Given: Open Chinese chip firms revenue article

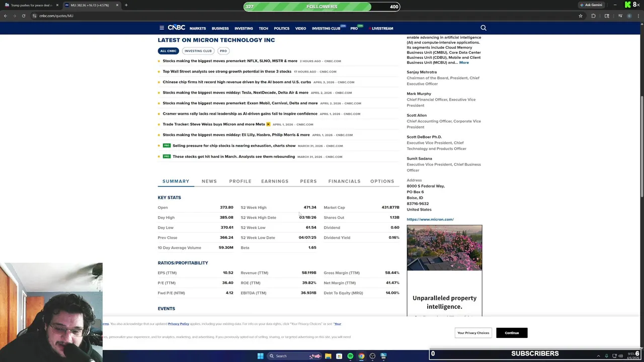Looking at the screenshot, I should tap(237, 82).
